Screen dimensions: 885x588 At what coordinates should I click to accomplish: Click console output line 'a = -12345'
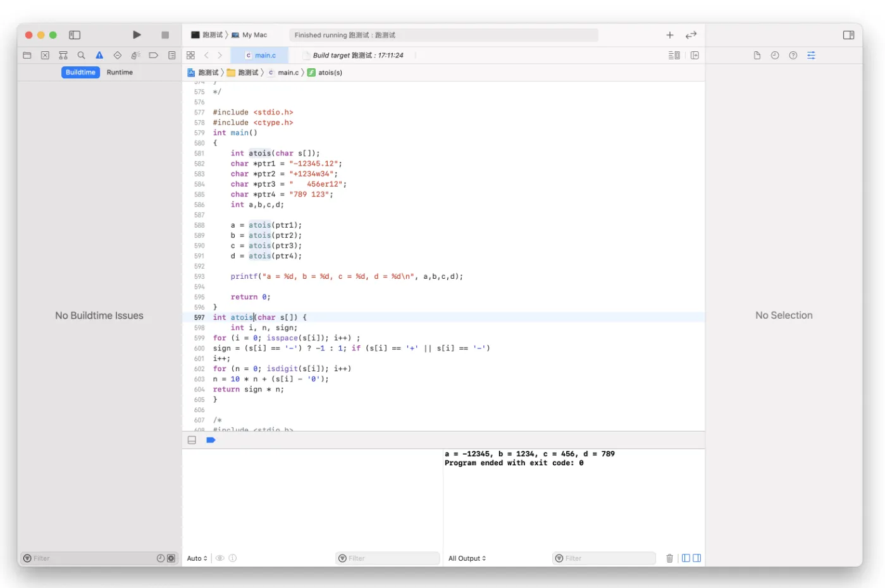[529, 454]
